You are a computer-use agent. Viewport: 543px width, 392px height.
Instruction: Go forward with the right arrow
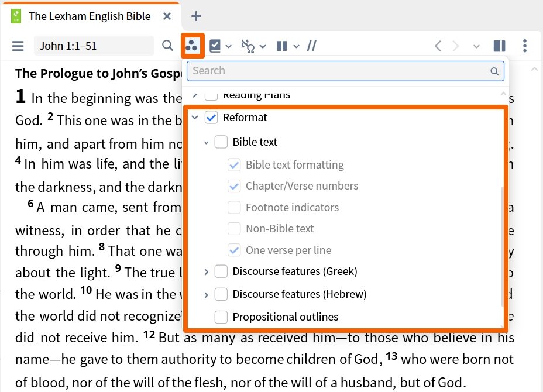456,46
